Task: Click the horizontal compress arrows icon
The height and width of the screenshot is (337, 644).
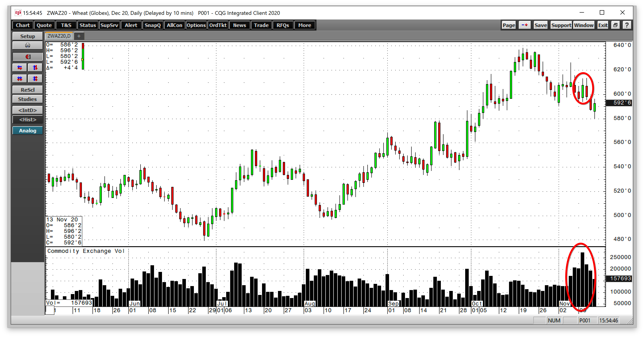Action: click(20, 79)
